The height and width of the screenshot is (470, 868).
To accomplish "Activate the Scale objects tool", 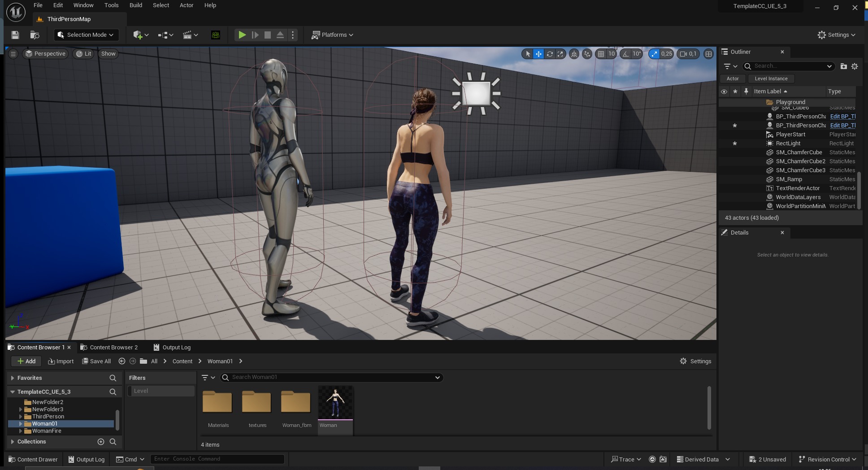I will [x=560, y=54].
